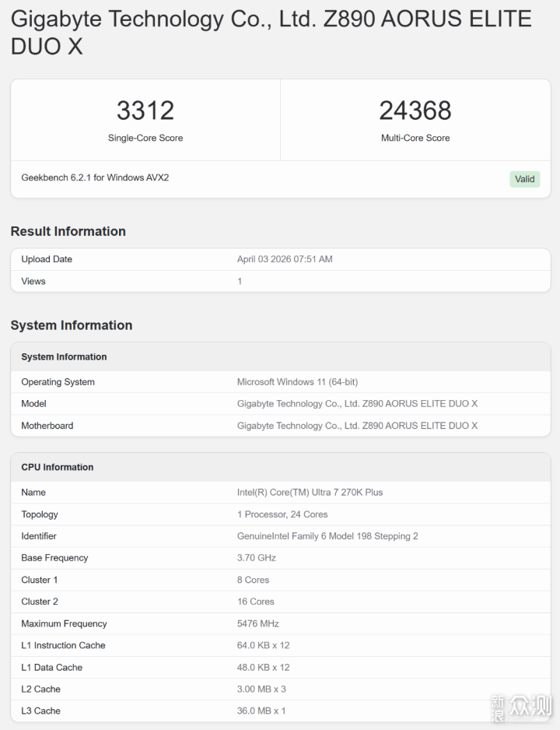The width and height of the screenshot is (560, 730).
Task: Click the System Information table header
Action: tap(64, 356)
